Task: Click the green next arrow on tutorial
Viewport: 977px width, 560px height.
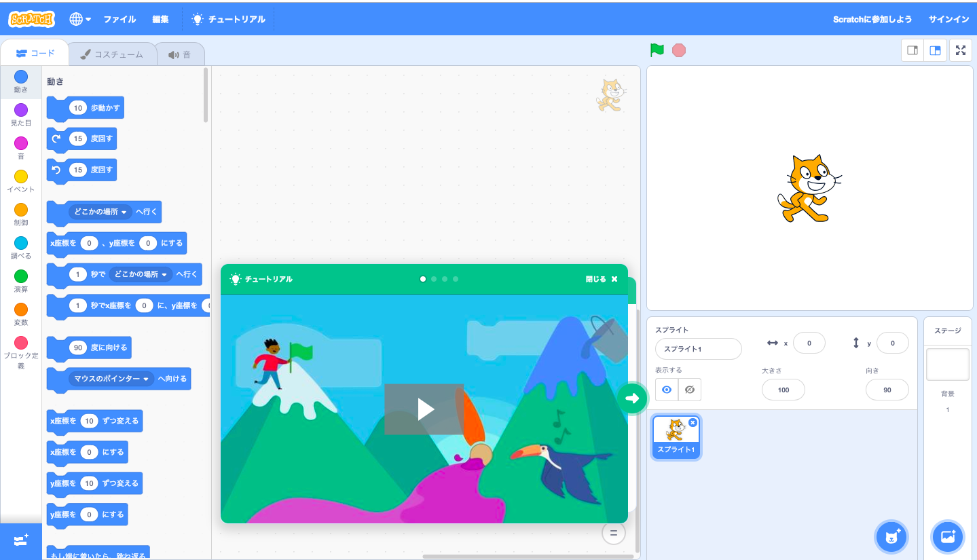Action: point(632,398)
